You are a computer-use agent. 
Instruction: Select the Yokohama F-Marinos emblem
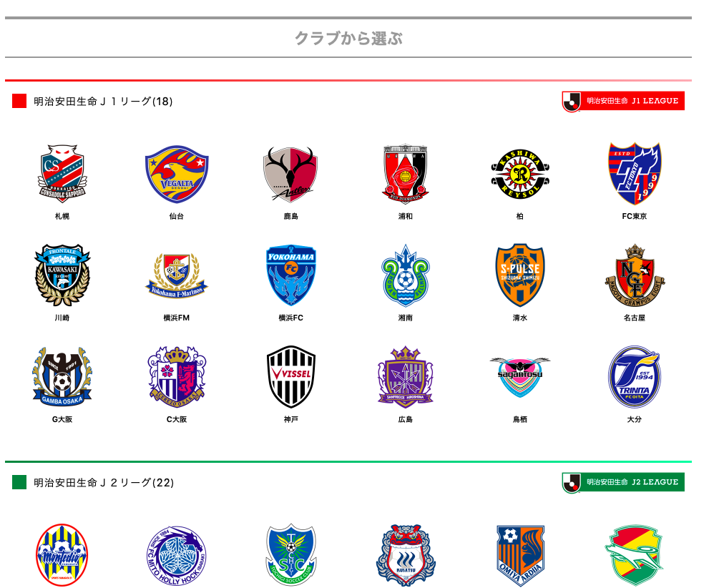pos(177,275)
